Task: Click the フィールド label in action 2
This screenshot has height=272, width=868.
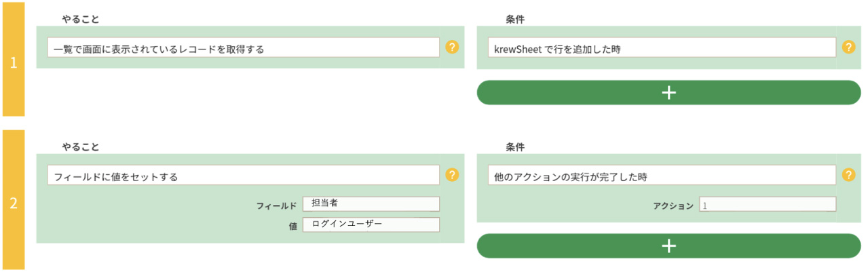Action: coord(276,205)
